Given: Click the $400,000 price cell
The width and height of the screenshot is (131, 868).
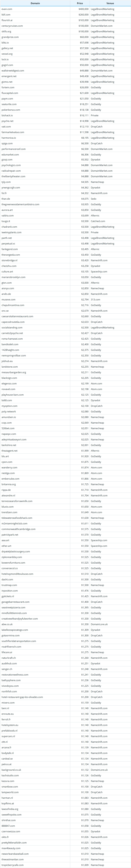Looking at the screenshot, I should (x=84, y=9).
